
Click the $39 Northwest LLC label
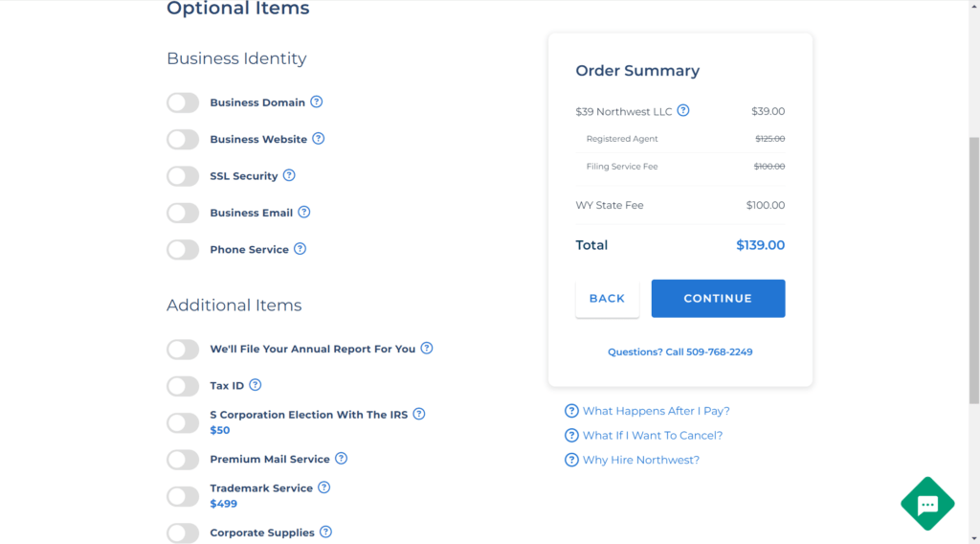[624, 112]
